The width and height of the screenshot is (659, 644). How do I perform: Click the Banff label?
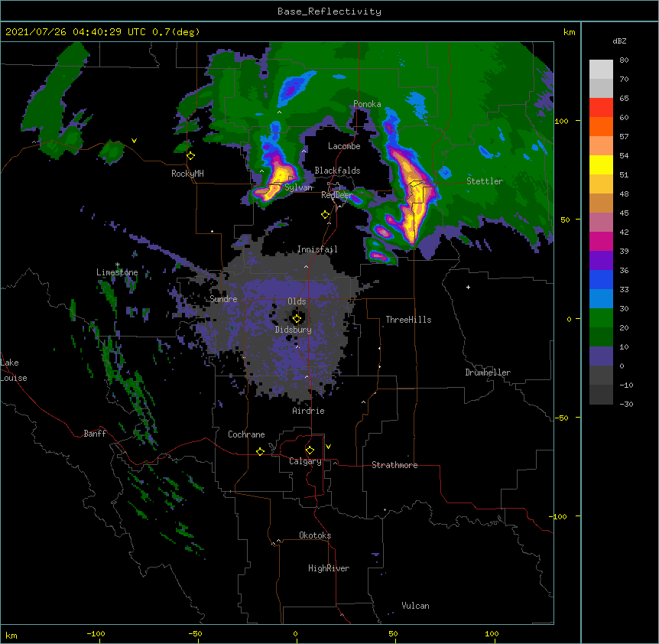(x=95, y=434)
